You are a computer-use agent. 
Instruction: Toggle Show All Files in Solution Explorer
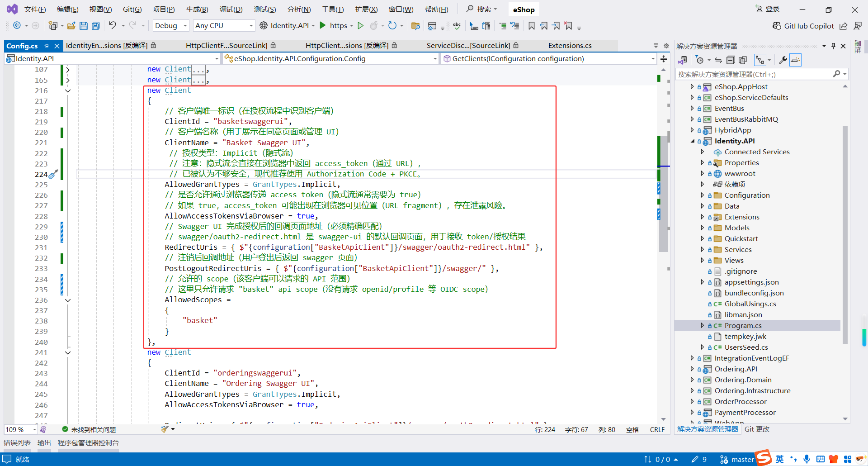click(743, 60)
